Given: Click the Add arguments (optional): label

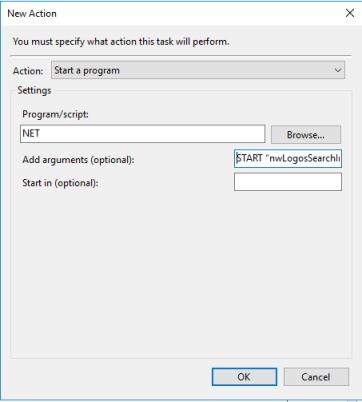Looking at the screenshot, I should [78, 160].
